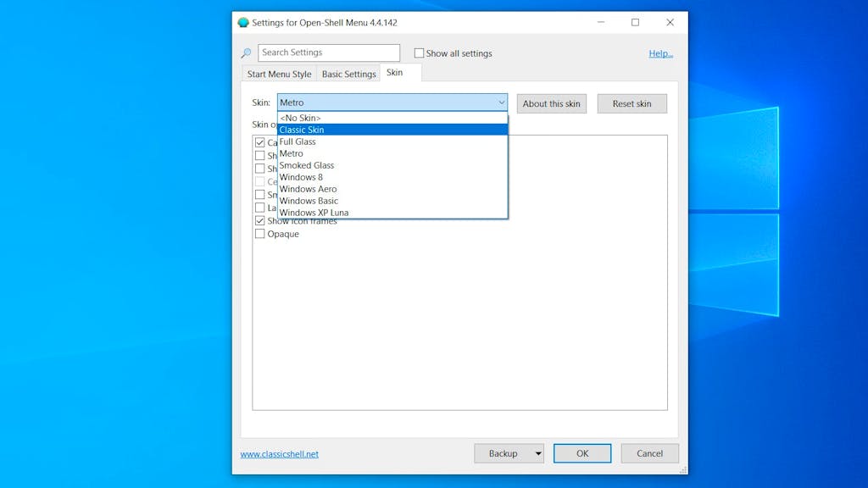Enable the Opaque checkbox

(x=259, y=234)
